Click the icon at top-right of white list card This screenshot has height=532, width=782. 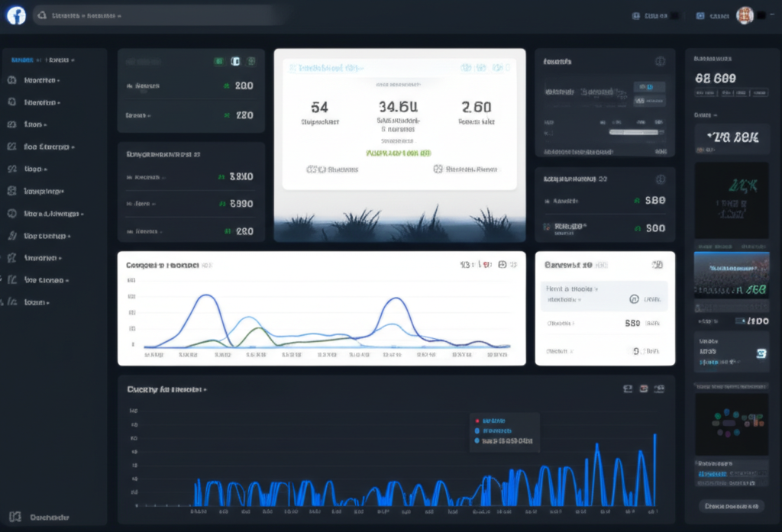click(657, 265)
